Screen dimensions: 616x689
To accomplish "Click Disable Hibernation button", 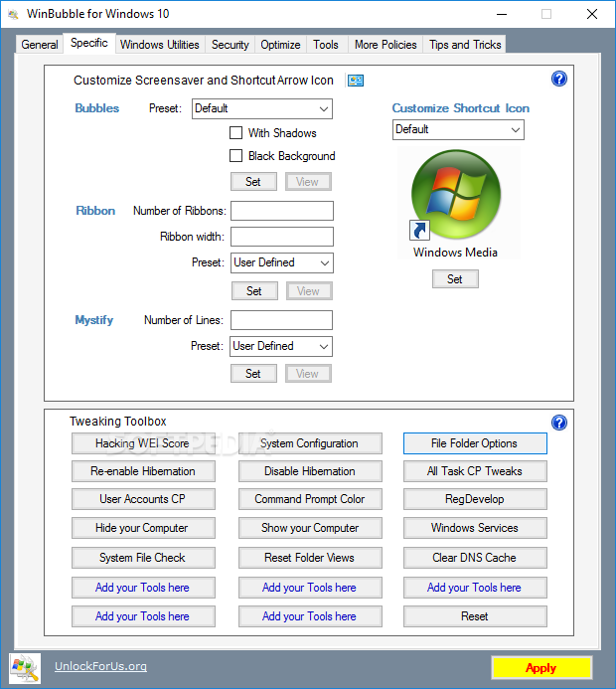I will 310,471.
